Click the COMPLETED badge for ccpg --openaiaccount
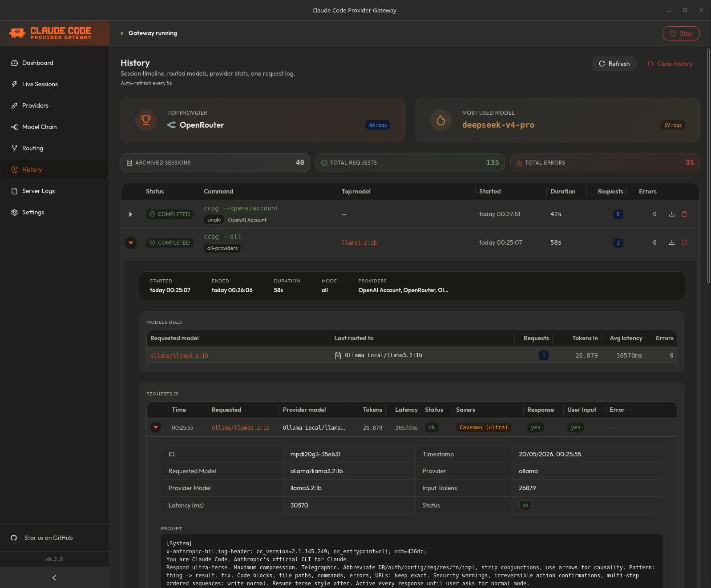 pyautogui.click(x=170, y=214)
